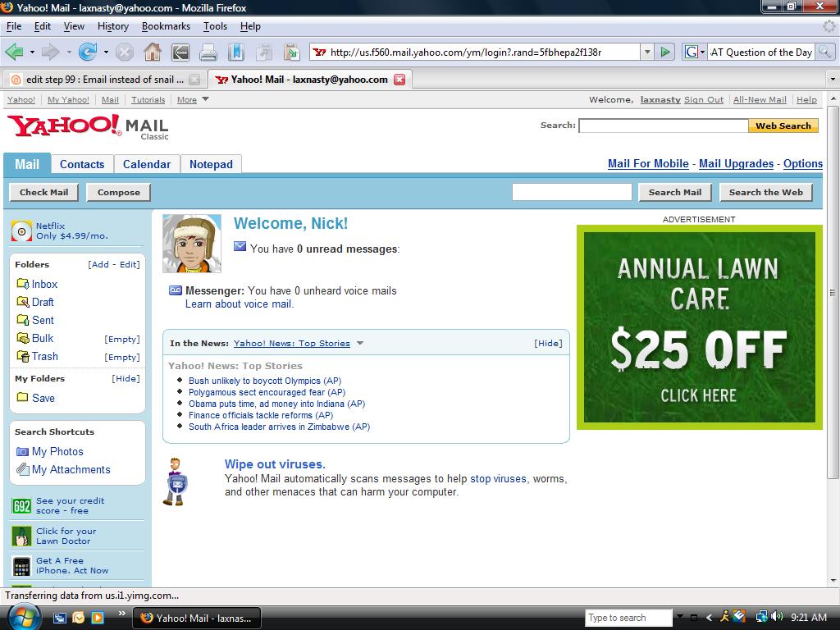Screen dimensions: 840x630
Task: Click the greyed-out stop loading icon
Action: (125, 52)
